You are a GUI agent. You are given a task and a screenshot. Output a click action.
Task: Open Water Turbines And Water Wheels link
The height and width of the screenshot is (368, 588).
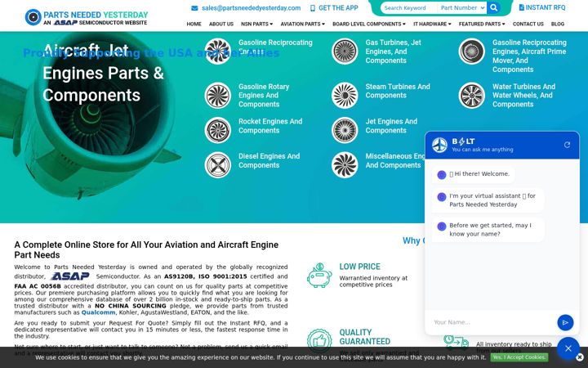coord(523,96)
